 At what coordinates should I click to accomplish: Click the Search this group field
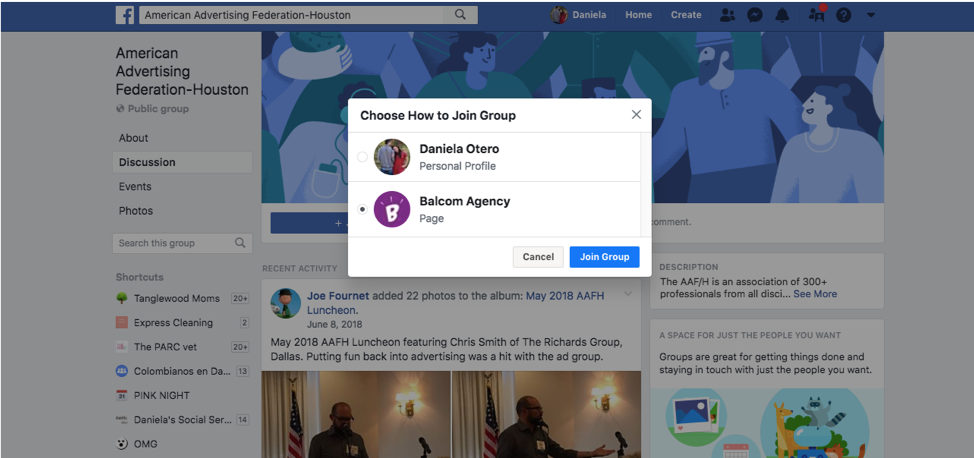tap(183, 243)
